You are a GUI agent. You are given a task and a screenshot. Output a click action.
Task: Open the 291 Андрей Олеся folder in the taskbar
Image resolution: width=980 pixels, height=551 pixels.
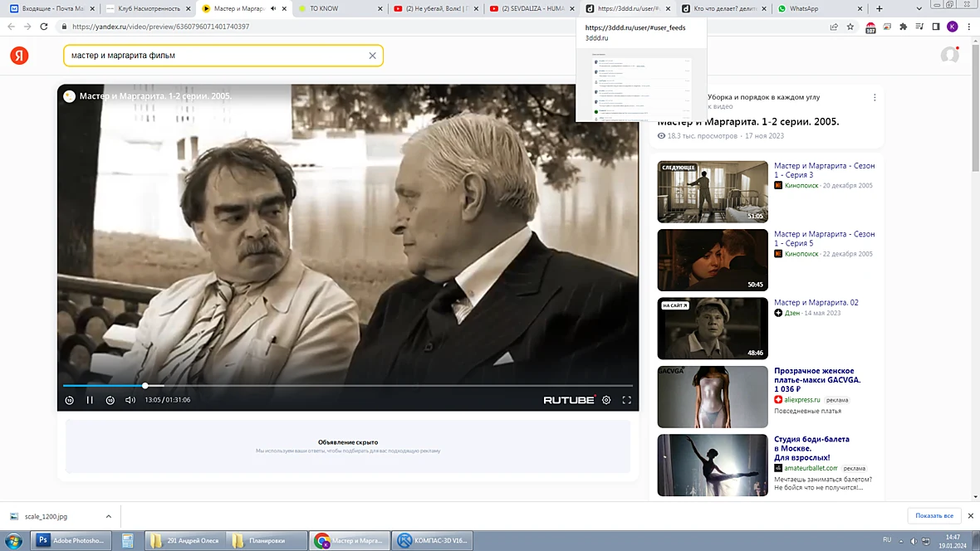point(185,540)
